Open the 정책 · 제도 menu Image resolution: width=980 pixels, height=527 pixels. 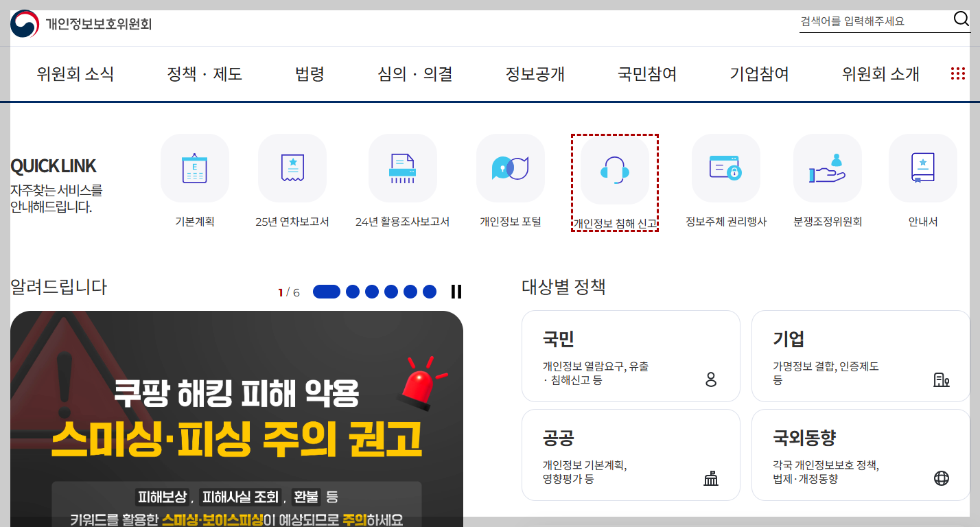pos(205,74)
